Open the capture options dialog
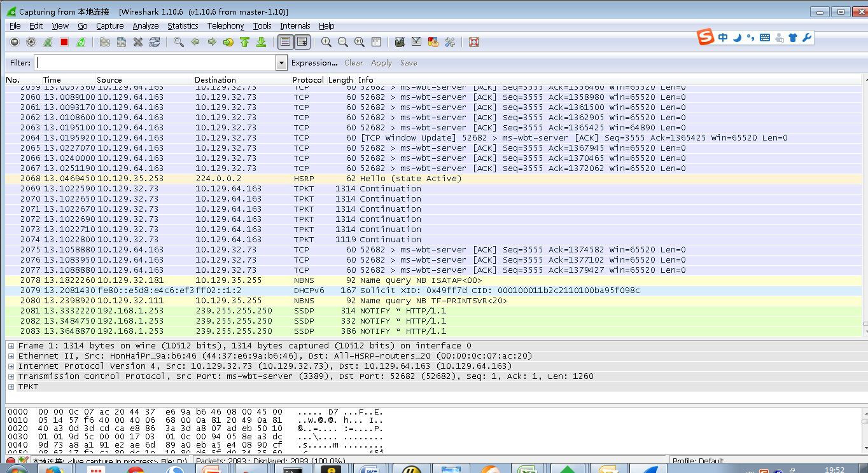868x473 pixels. coord(32,42)
